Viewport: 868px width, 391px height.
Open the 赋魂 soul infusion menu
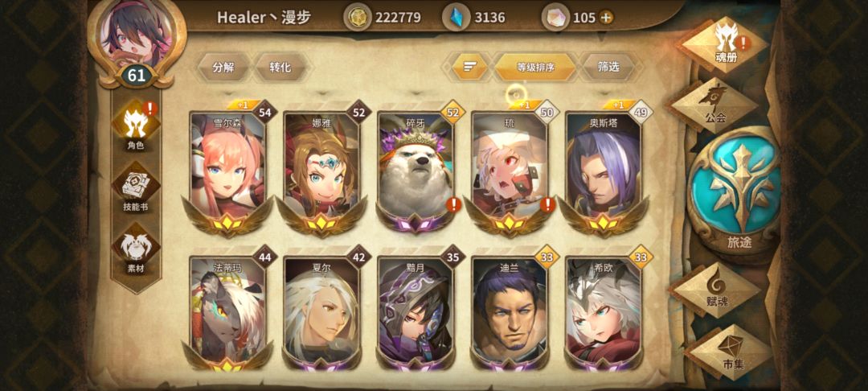717,289
